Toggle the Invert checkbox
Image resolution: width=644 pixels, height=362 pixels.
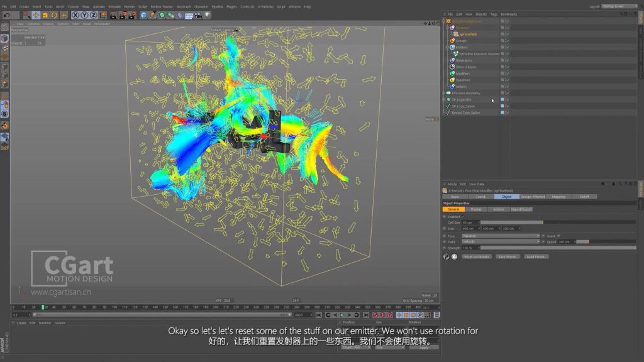558,236
